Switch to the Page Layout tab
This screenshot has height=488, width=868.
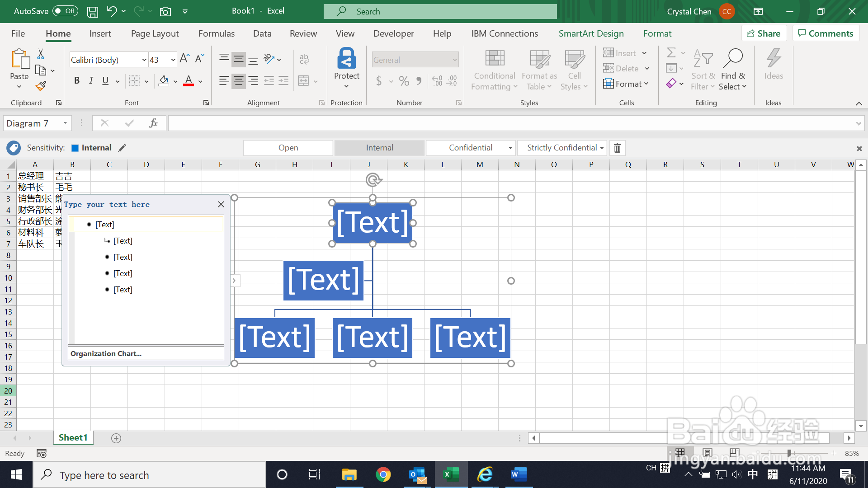coord(155,33)
